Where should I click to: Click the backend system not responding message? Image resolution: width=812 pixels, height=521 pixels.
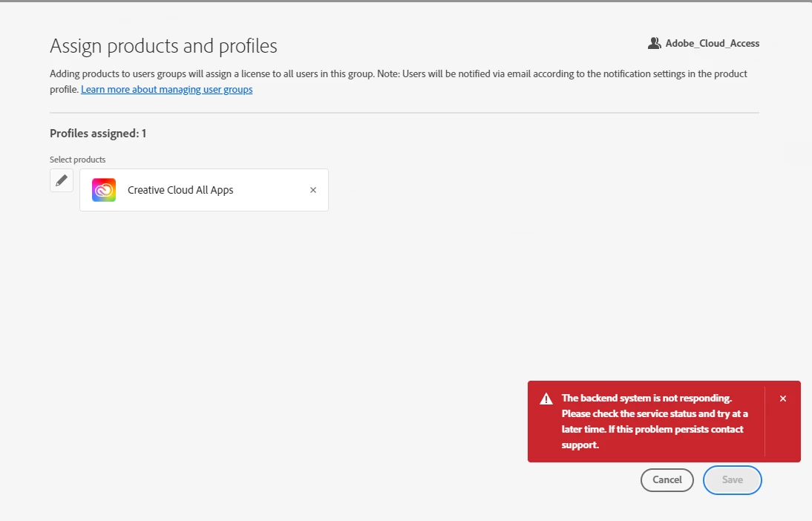[655, 422]
